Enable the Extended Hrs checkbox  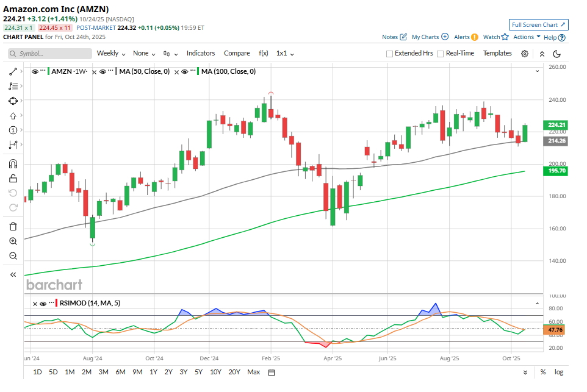tap(389, 54)
